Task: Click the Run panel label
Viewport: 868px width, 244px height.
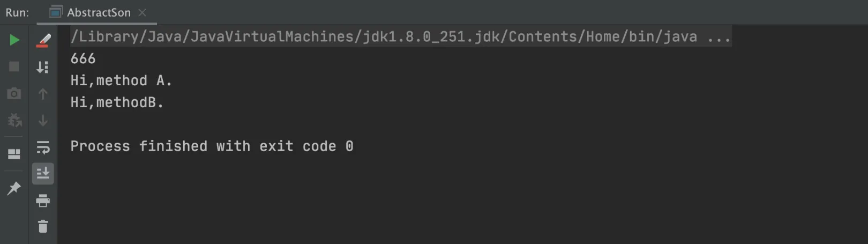Action: point(17,12)
